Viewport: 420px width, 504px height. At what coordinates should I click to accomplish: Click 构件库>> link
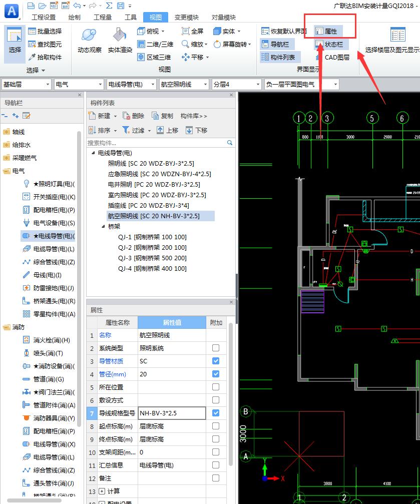click(x=194, y=116)
